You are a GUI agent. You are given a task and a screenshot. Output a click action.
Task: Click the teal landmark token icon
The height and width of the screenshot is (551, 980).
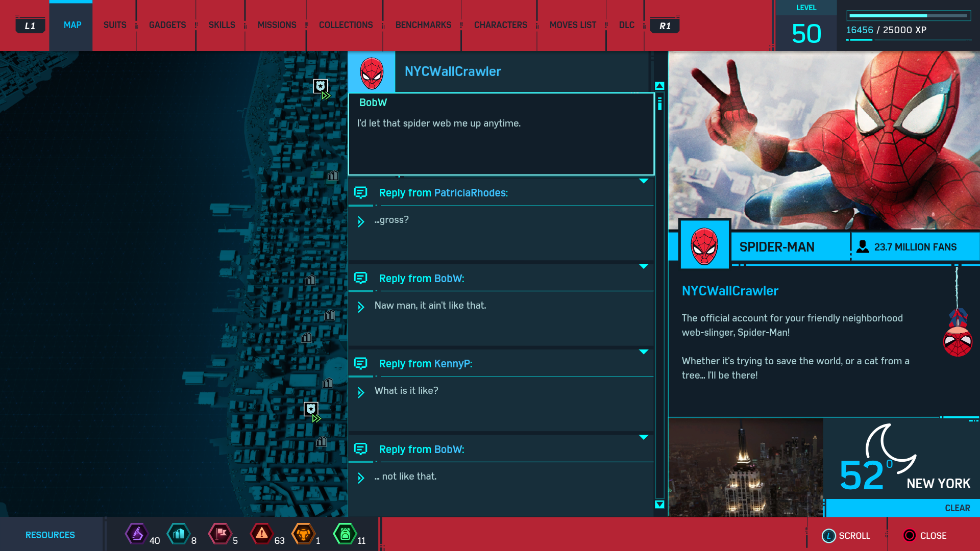[x=178, y=534]
